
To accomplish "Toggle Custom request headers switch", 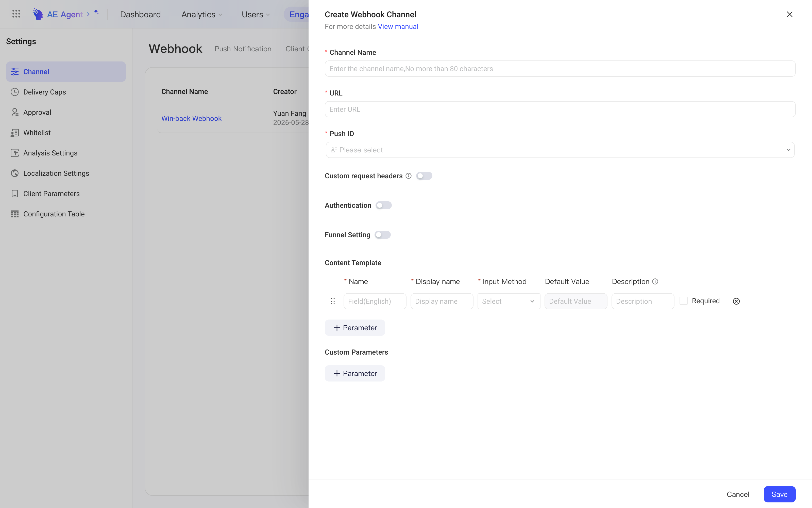I will [424, 176].
